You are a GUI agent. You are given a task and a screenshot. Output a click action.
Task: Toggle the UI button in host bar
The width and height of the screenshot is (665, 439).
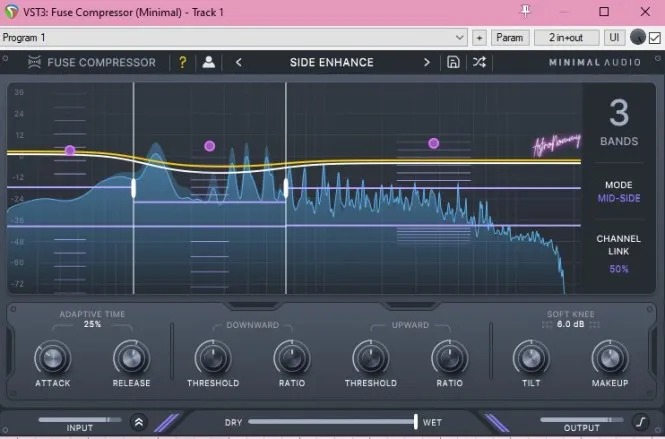click(x=614, y=38)
